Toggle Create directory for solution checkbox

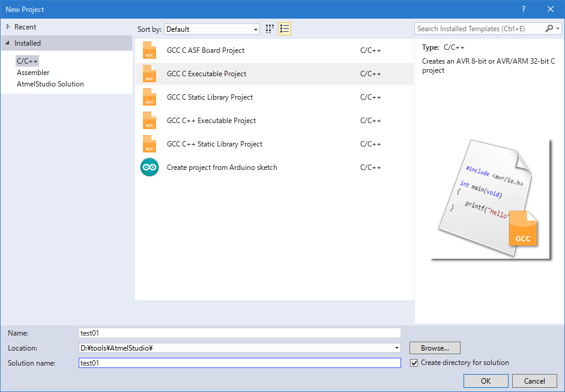(x=414, y=363)
